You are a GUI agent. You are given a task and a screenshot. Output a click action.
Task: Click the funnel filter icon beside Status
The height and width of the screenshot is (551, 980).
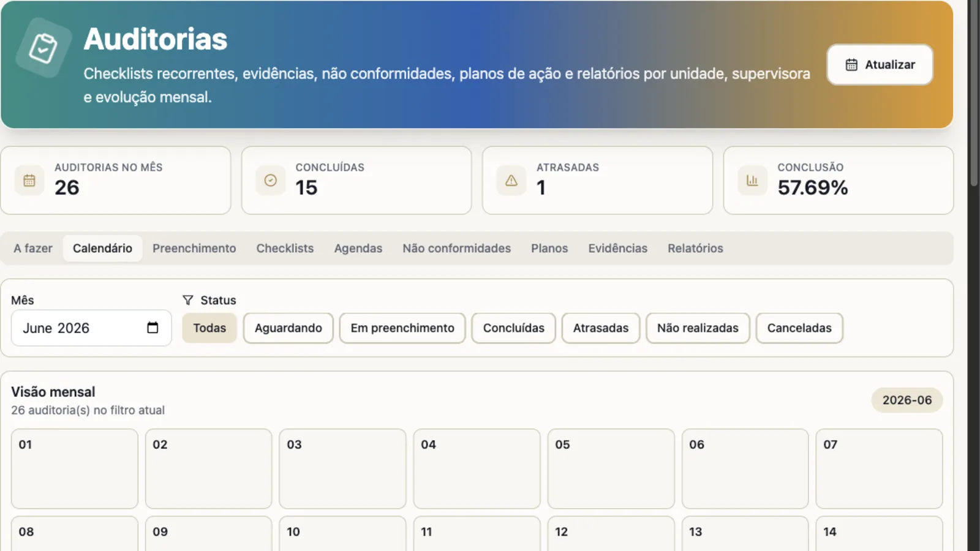(x=188, y=300)
